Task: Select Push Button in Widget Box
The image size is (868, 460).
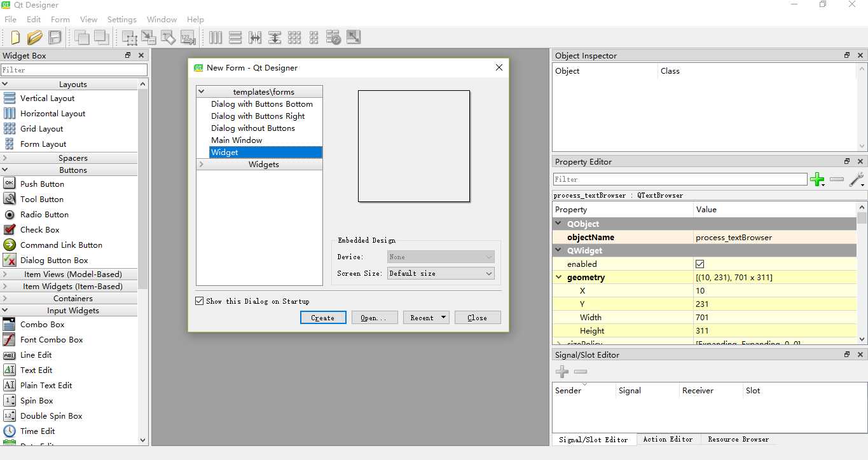Action: pyautogui.click(x=42, y=184)
